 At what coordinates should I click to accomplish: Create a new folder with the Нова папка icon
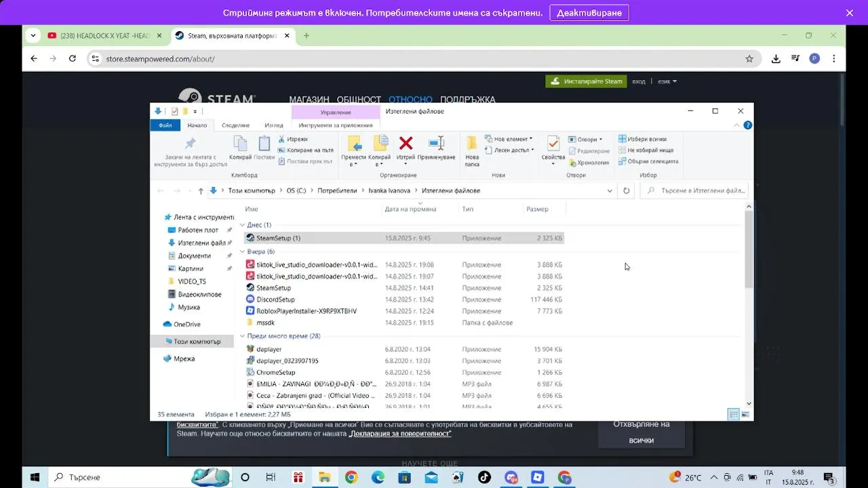472,144
